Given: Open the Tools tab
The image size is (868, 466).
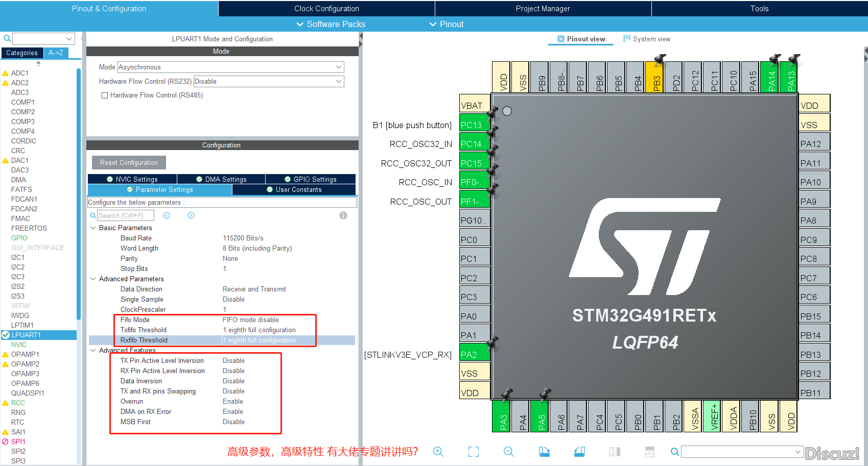Looking at the screenshot, I should [760, 9].
